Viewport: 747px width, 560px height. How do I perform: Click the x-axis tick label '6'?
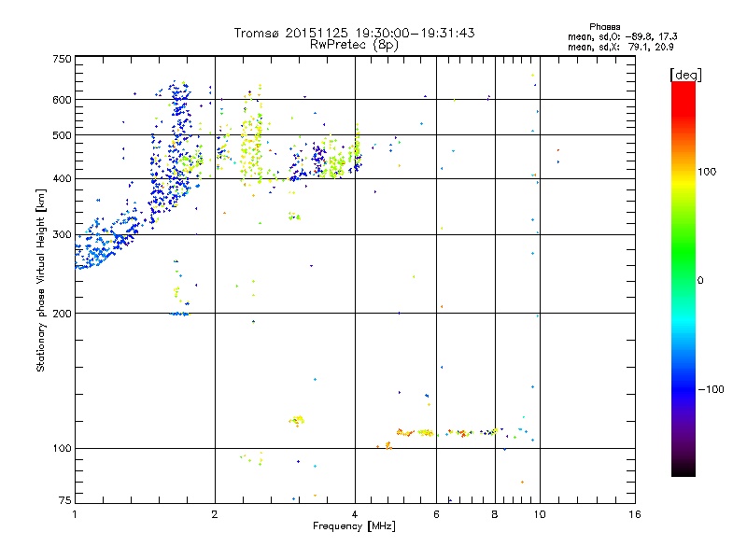click(x=436, y=514)
